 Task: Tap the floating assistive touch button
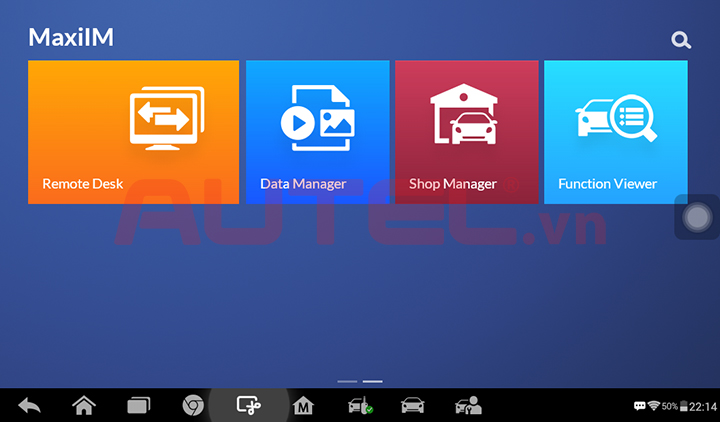pyautogui.click(x=697, y=217)
